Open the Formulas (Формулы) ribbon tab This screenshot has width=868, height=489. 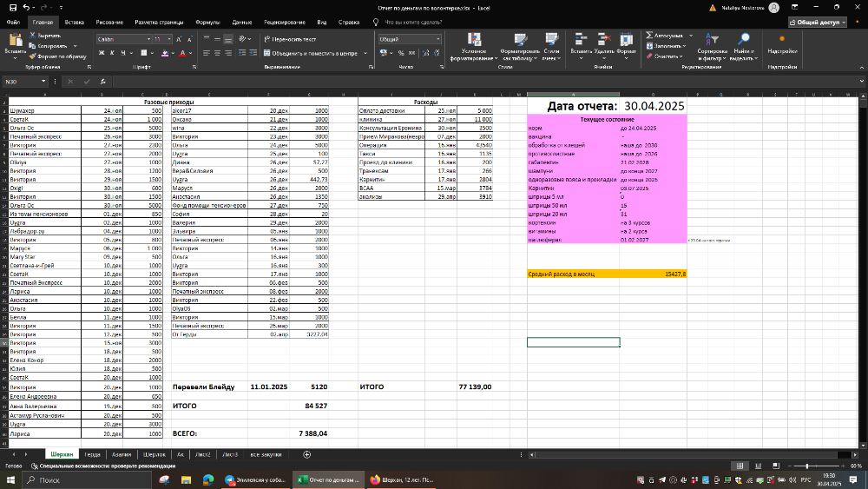(208, 21)
